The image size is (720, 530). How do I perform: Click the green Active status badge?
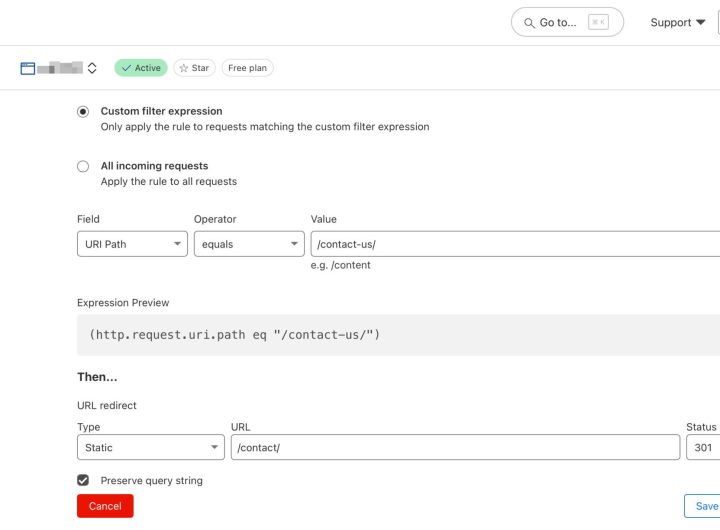click(x=140, y=68)
